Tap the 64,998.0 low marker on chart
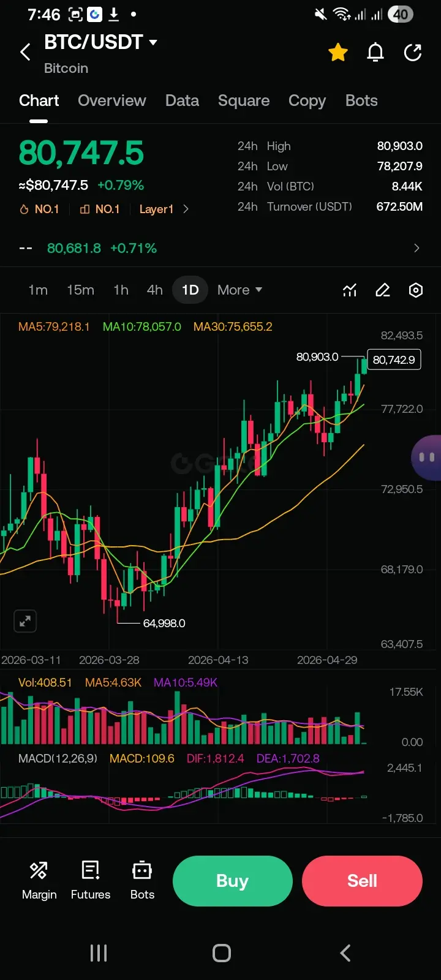The image size is (441, 980). pos(164,623)
